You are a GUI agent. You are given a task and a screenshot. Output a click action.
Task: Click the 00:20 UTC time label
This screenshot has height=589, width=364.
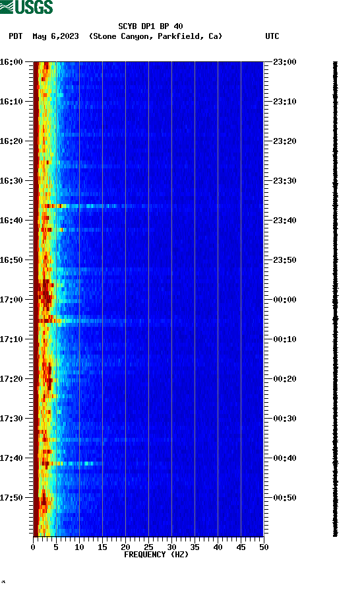tap(285, 379)
